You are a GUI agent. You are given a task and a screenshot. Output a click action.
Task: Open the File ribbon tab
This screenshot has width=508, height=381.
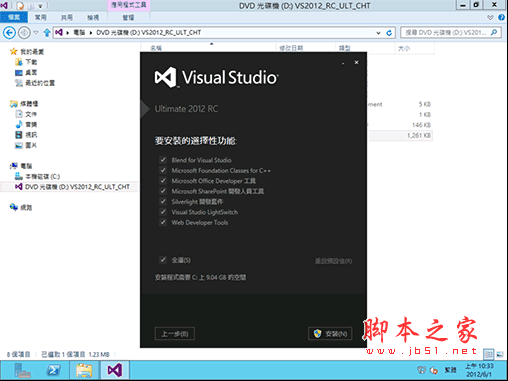click(14, 17)
